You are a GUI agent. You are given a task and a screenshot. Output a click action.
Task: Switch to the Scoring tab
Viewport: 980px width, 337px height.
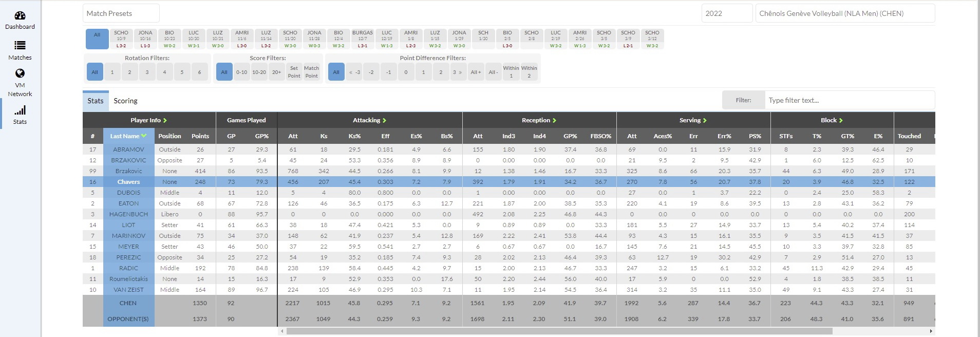click(125, 101)
